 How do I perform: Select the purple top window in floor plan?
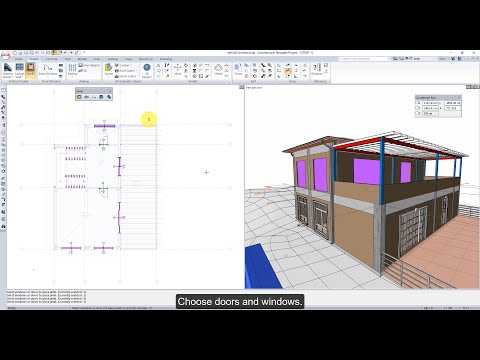104,126
